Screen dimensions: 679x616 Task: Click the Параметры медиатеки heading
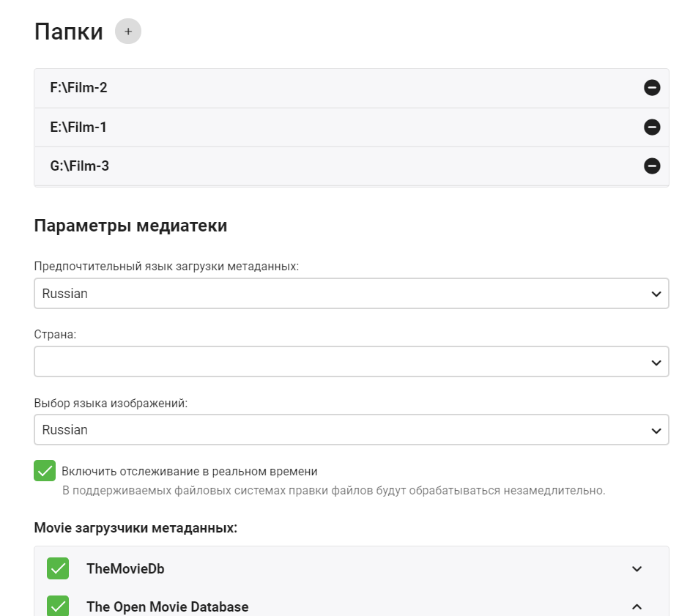click(130, 226)
